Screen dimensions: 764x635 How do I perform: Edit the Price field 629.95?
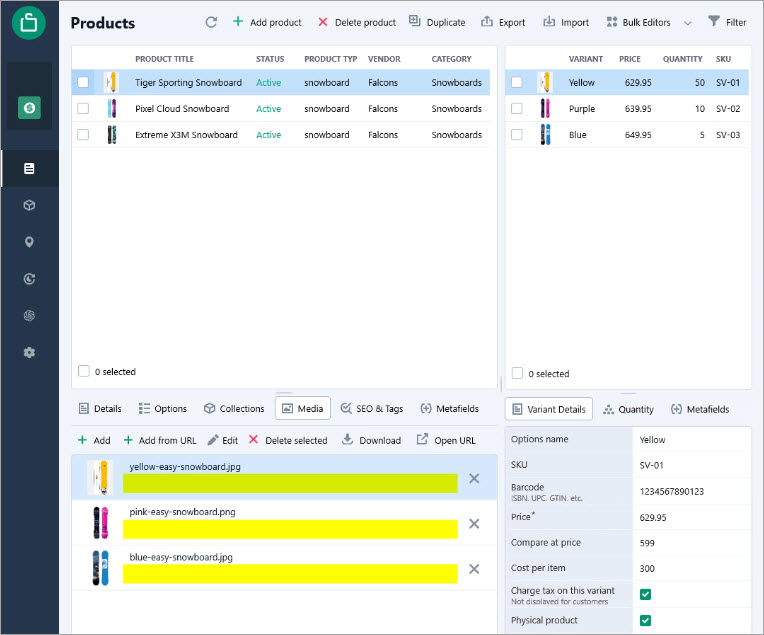pyautogui.click(x=691, y=518)
